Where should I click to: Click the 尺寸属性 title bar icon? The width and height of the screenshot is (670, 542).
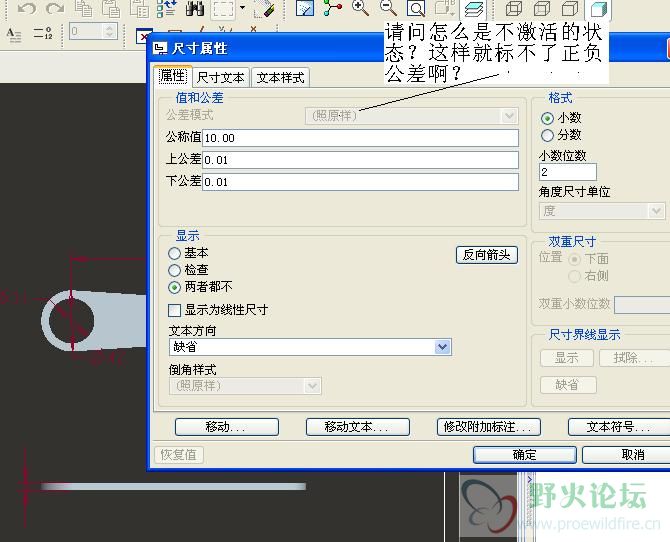tap(160, 48)
